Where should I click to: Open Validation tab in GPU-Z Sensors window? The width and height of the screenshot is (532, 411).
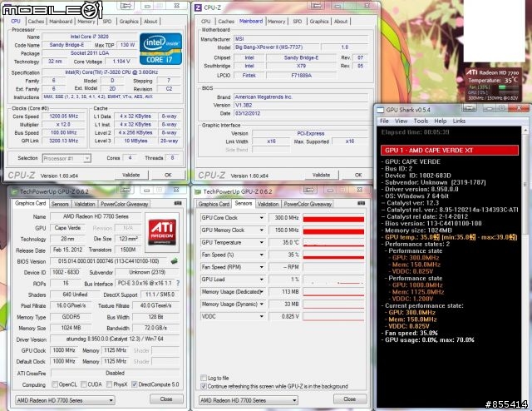click(x=268, y=204)
